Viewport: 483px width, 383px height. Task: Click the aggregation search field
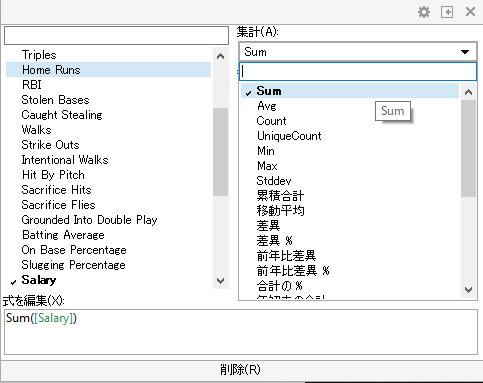[x=358, y=71]
